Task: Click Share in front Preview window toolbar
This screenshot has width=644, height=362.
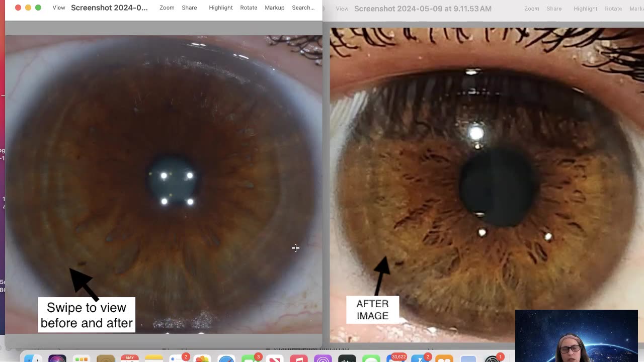Action: click(189, 8)
